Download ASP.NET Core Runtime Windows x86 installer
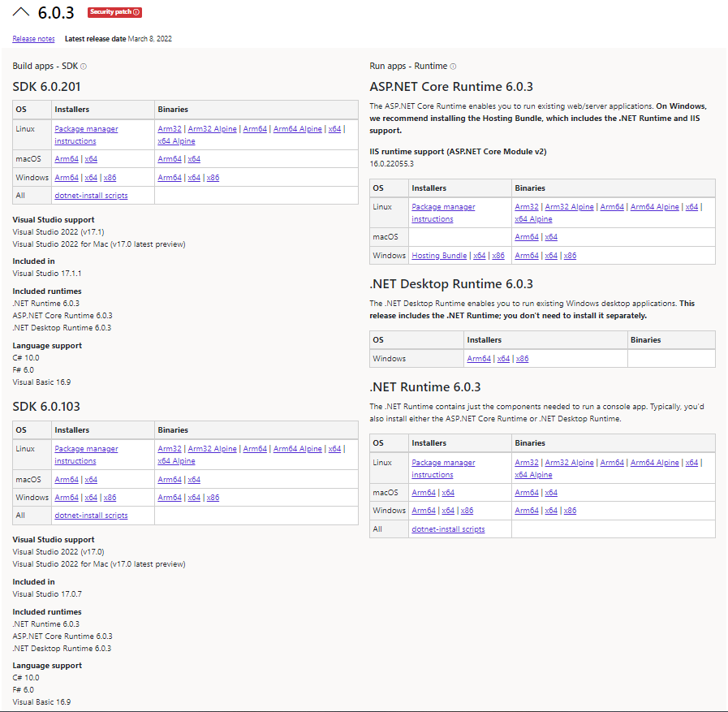The image size is (728, 712). 498,256
